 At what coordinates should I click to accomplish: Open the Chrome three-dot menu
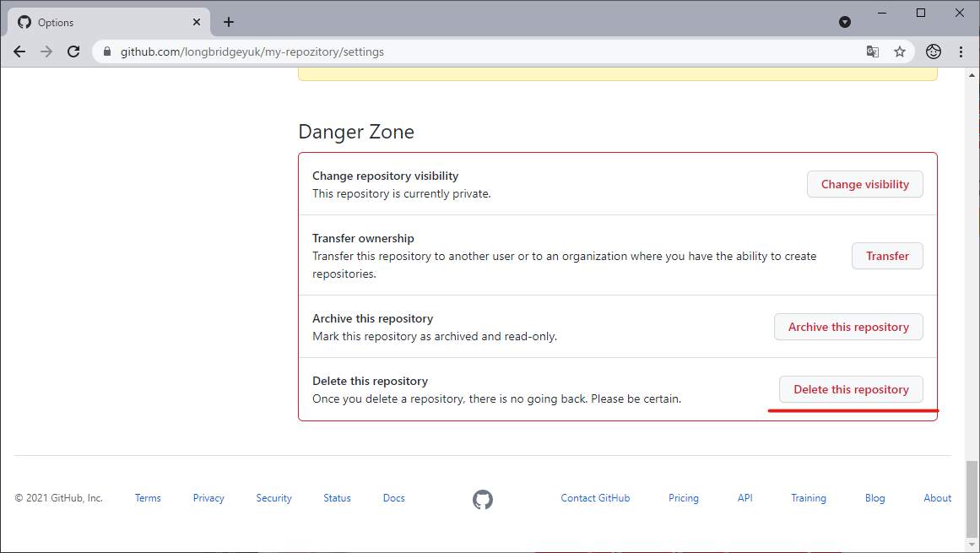[x=961, y=52]
